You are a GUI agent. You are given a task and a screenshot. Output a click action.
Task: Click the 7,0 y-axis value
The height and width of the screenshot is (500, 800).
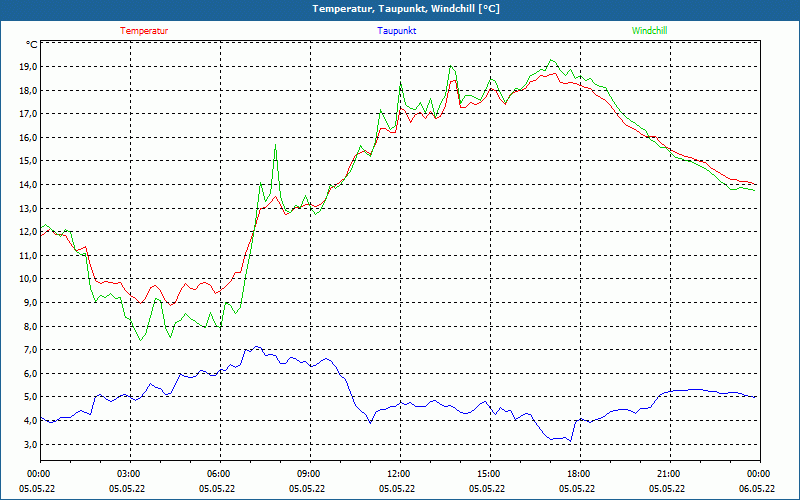pos(30,349)
